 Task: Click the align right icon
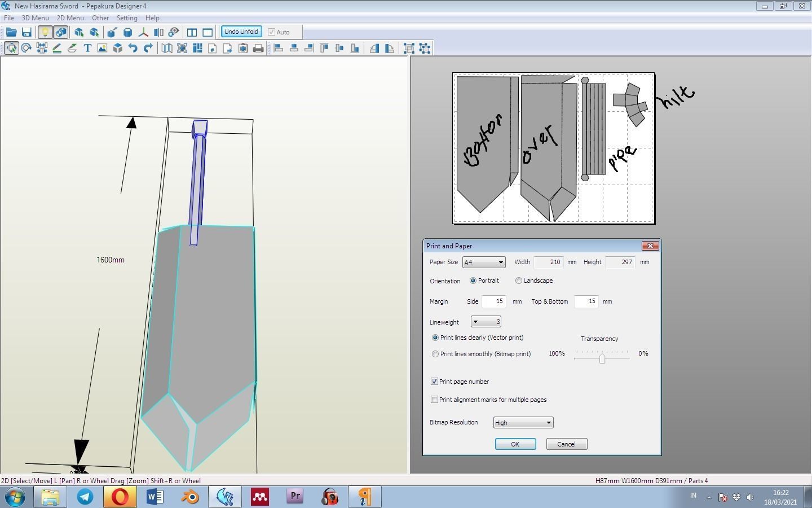309,48
